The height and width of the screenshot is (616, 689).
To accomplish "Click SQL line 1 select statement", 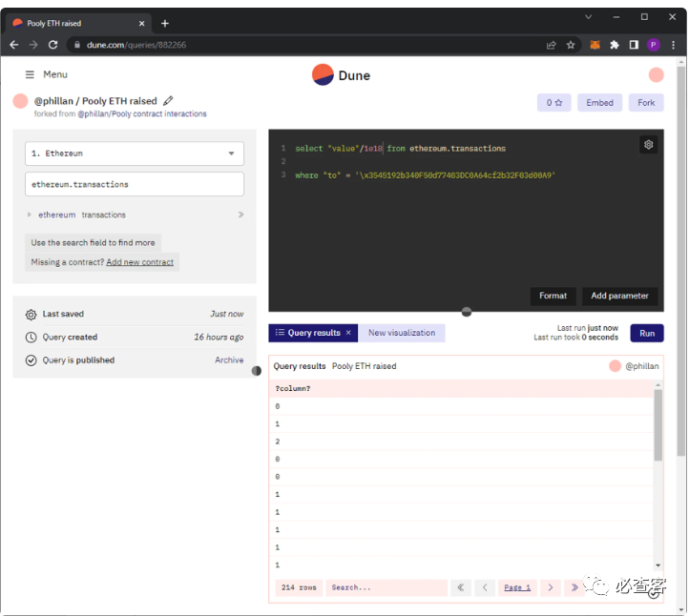I will click(x=400, y=149).
